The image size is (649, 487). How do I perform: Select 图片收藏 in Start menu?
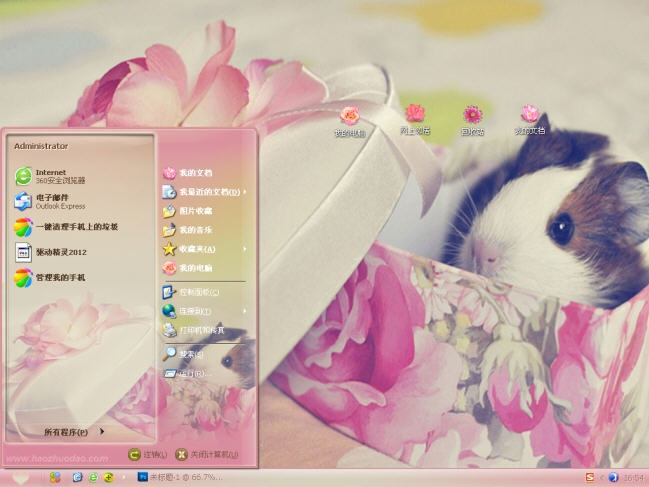pyautogui.click(x=195, y=211)
